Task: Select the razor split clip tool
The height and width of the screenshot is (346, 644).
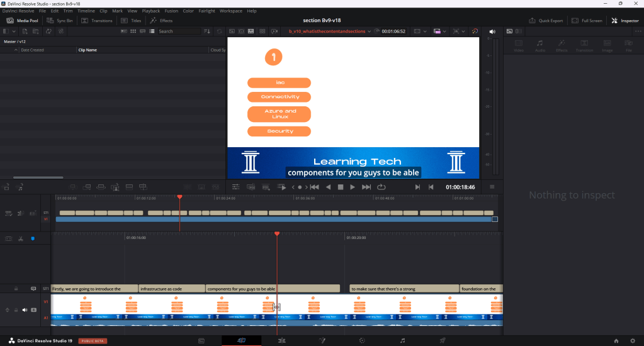Action: [x=21, y=238]
